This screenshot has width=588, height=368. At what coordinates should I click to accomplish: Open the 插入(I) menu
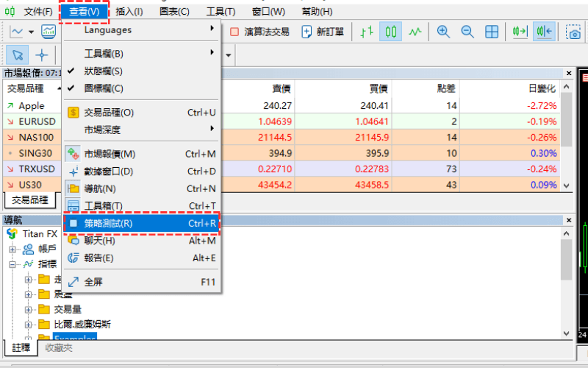point(129,12)
